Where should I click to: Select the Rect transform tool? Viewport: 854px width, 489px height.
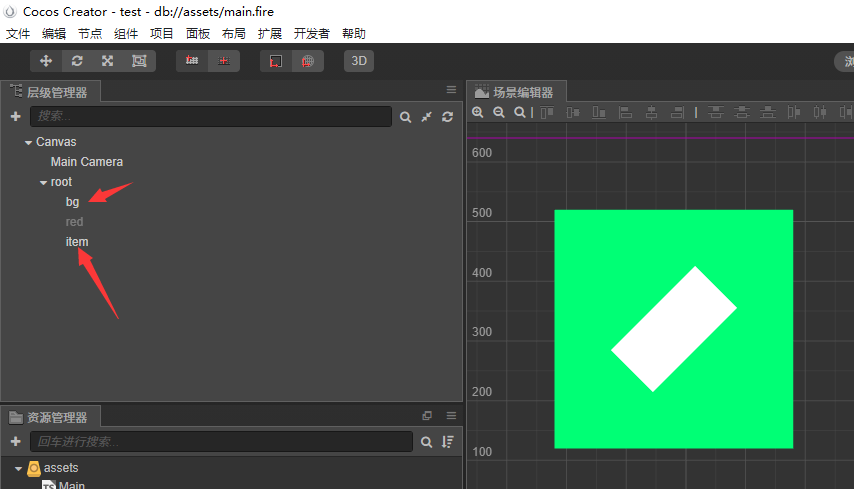pos(139,61)
